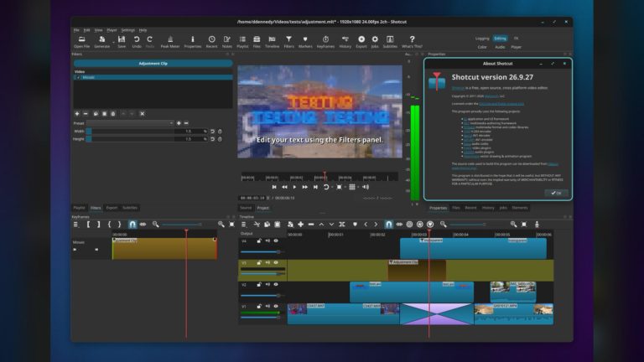Adjust the Mosaic Width slider
Screen dimensions: 644x362
point(129,132)
